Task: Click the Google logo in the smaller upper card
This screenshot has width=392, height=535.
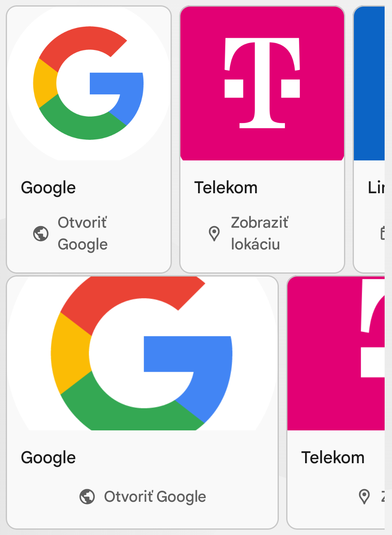Action: [89, 83]
